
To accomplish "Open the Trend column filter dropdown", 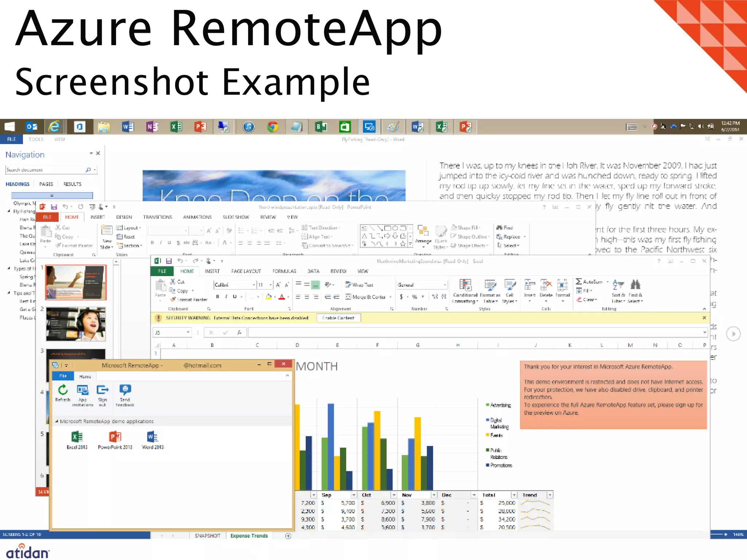I will pyautogui.click(x=550, y=495).
